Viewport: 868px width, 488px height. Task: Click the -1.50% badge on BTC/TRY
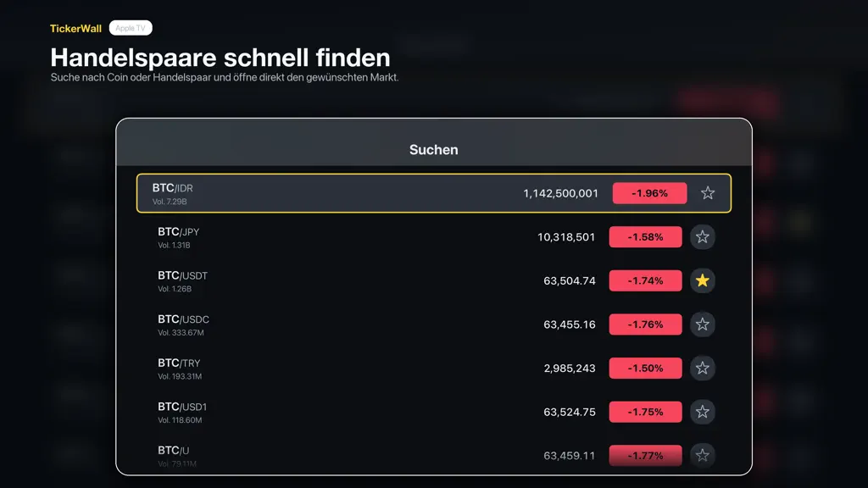tap(645, 368)
